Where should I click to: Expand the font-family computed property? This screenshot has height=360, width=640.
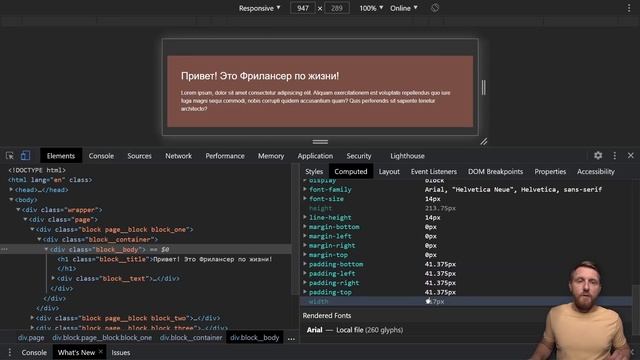(305, 189)
